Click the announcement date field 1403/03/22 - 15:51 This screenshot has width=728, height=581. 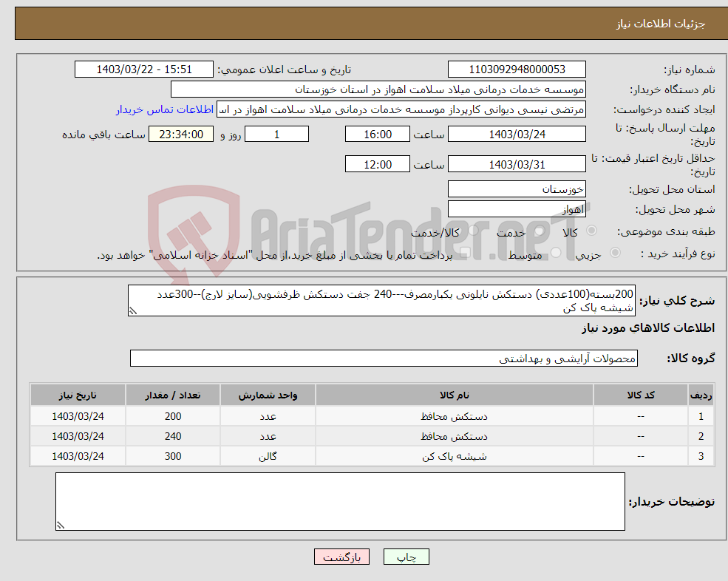(x=144, y=69)
